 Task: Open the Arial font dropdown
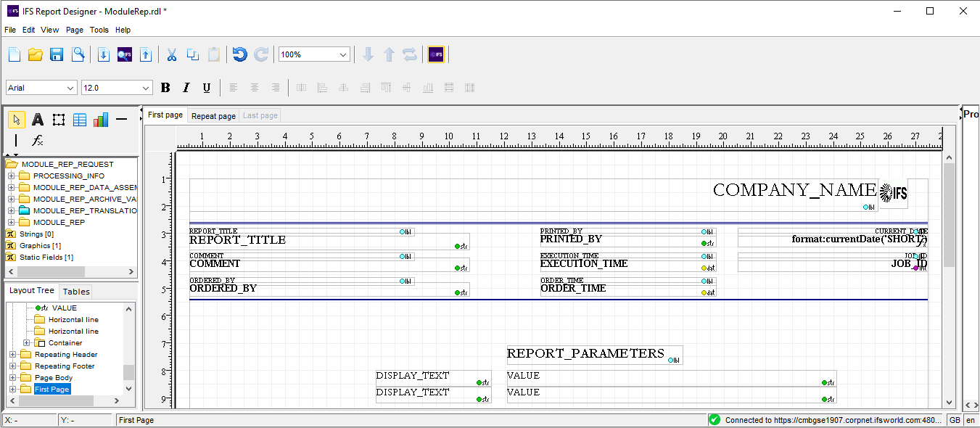click(x=70, y=88)
